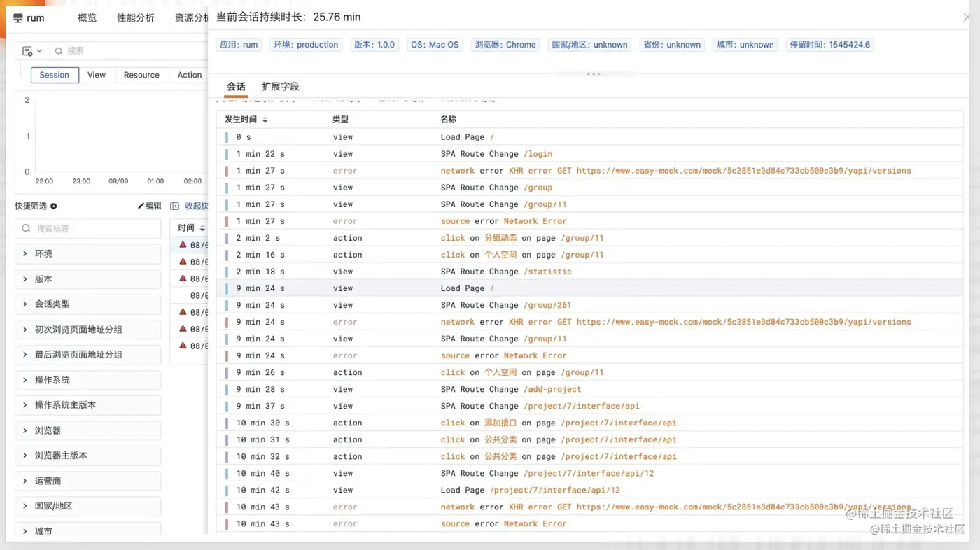Select the 9 min 26 s row

point(589,372)
